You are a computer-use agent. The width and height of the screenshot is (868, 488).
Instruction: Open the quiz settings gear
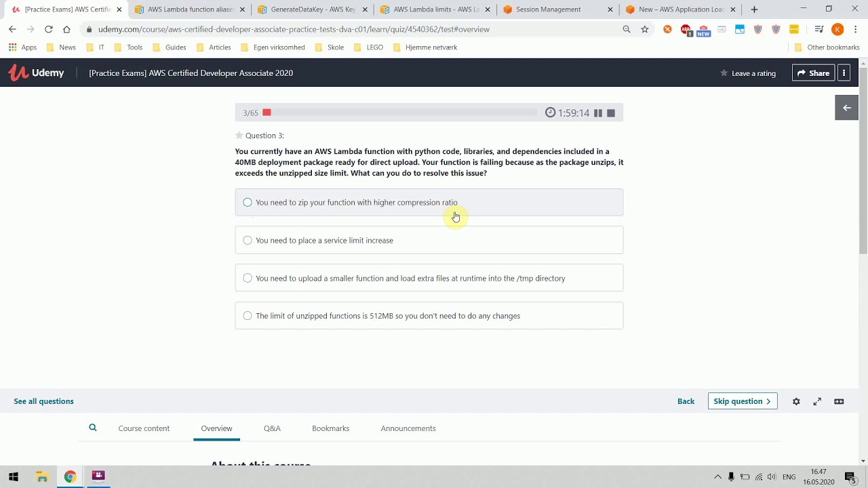[796, 401]
